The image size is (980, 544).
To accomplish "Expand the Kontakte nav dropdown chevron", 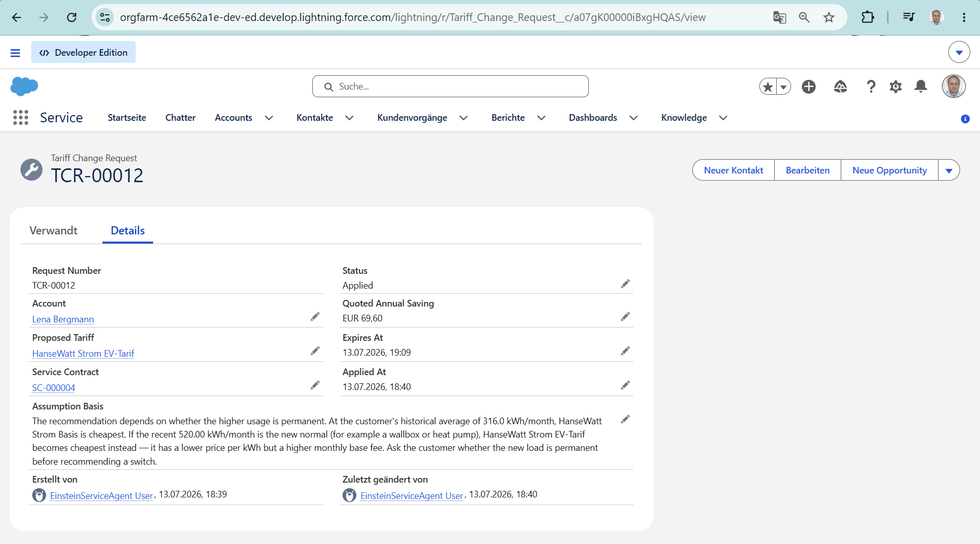I will click(349, 118).
